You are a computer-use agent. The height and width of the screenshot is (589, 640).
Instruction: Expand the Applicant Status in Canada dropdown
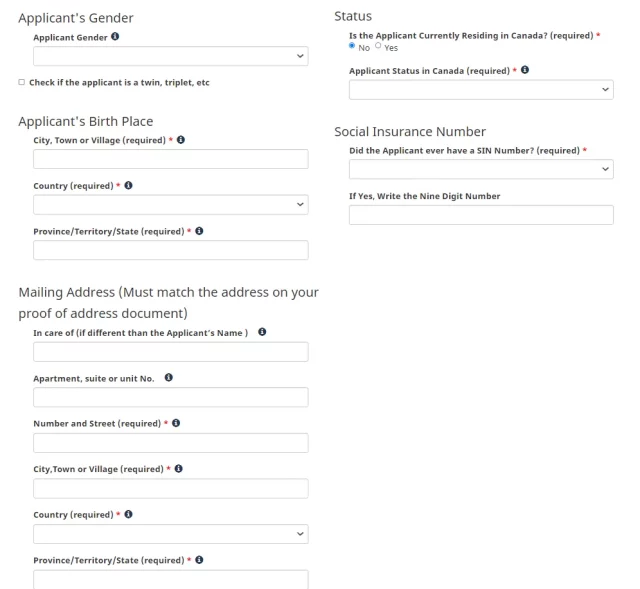(x=480, y=90)
